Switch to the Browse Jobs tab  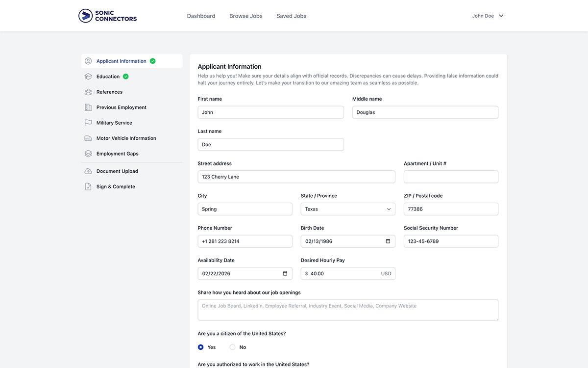(245, 15)
